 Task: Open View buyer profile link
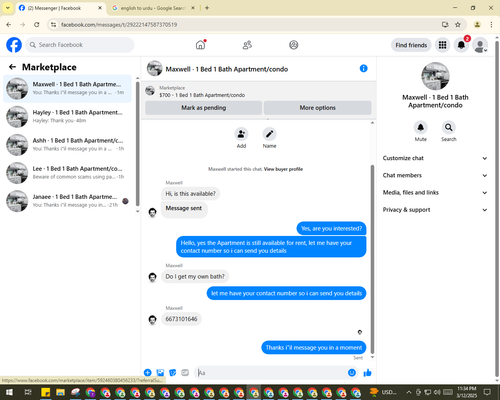(x=283, y=169)
